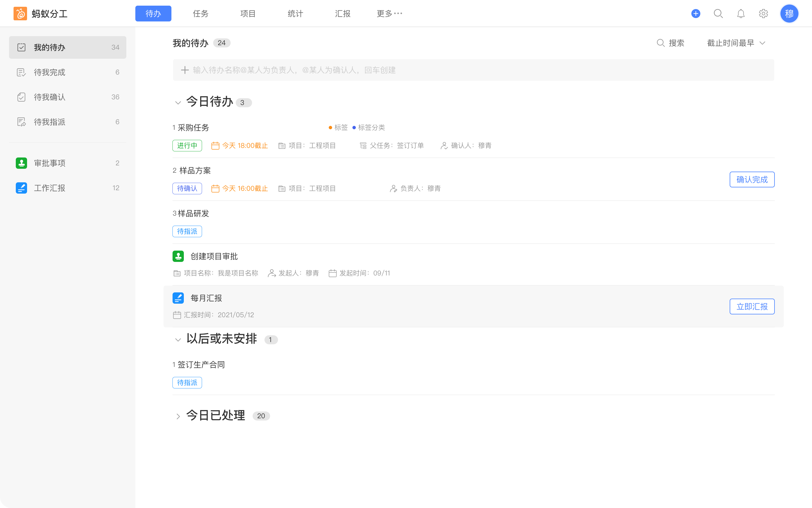The height and width of the screenshot is (508, 812).
Task: Click calendar icon for 今天 18:00截止
Action: (x=215, y=145)
